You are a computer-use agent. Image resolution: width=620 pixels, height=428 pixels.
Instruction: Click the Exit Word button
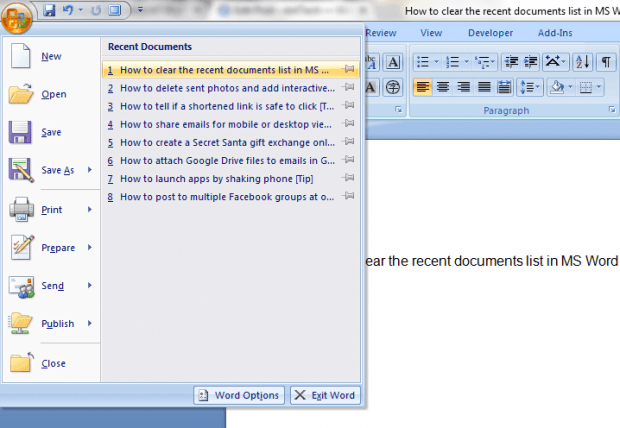pos(325,395)
